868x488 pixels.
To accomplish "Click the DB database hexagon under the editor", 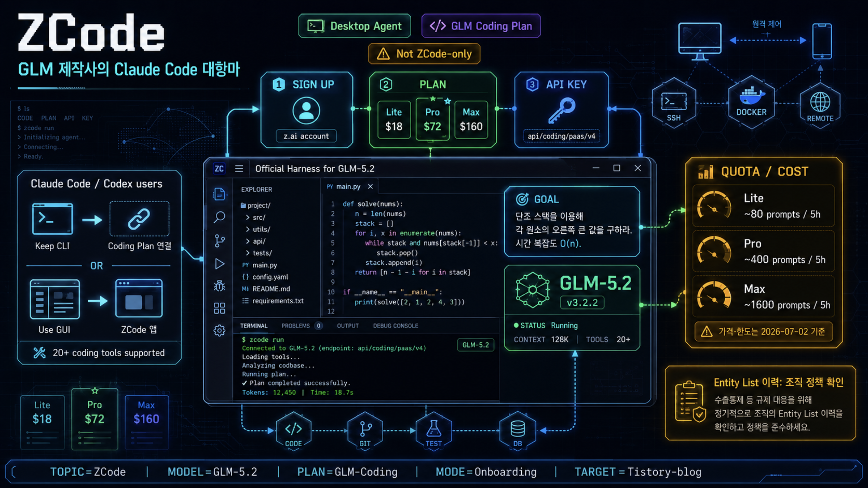I will click(518, 431).
